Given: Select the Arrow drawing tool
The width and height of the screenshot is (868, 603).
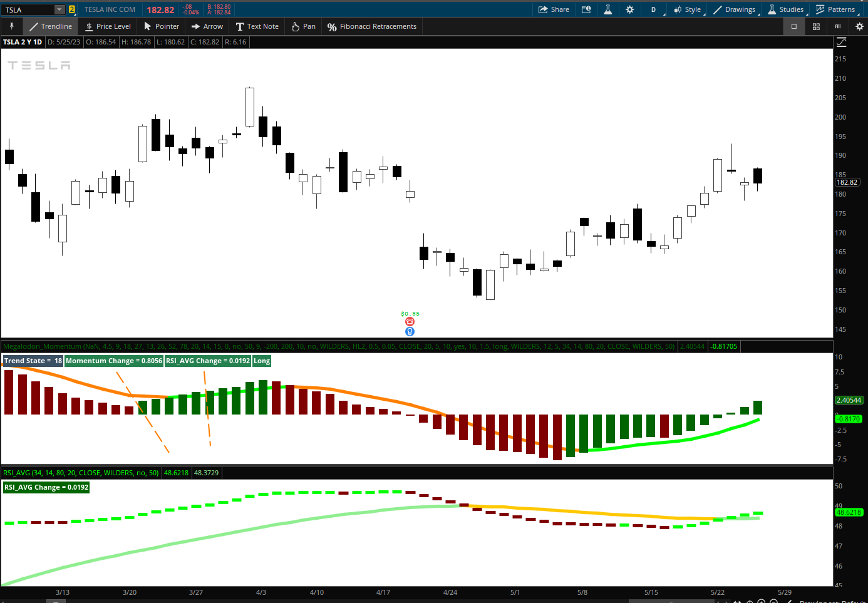Looking at the screenshot, I should coord(207,26).
